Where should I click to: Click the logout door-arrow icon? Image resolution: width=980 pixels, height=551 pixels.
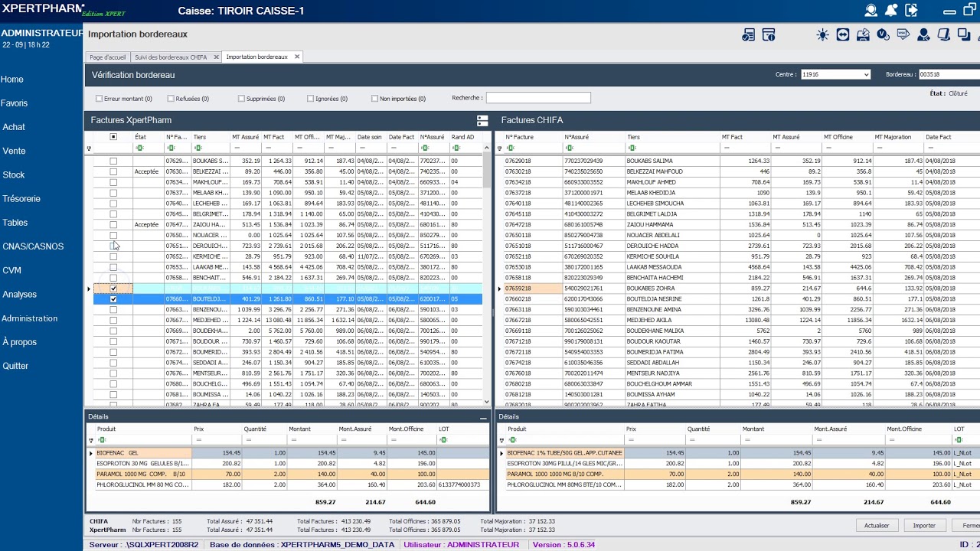911,11
